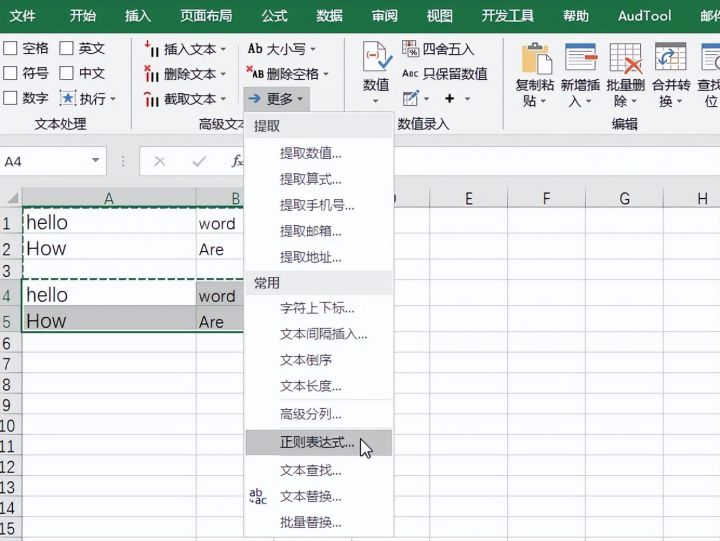Viewport: 720px width, 541px height.
Task: Toggle the 中文 checkbox
Action: pos(66,73)
